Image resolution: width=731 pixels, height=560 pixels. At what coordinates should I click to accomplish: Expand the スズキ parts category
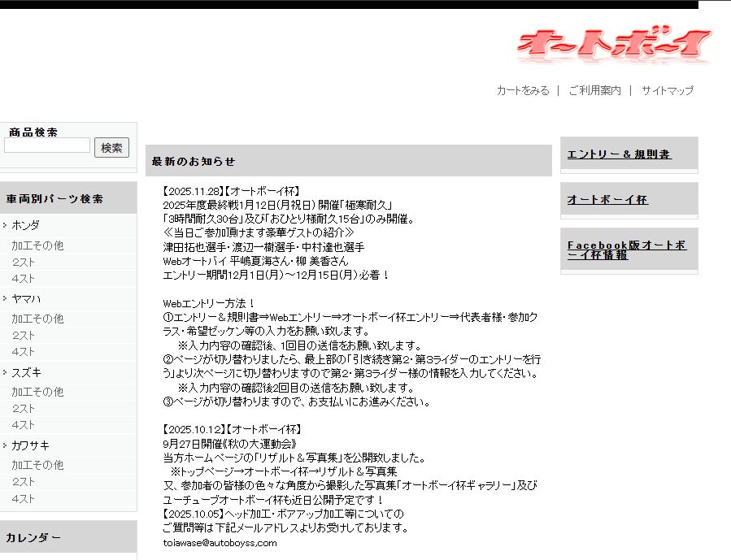click(25, 371)
